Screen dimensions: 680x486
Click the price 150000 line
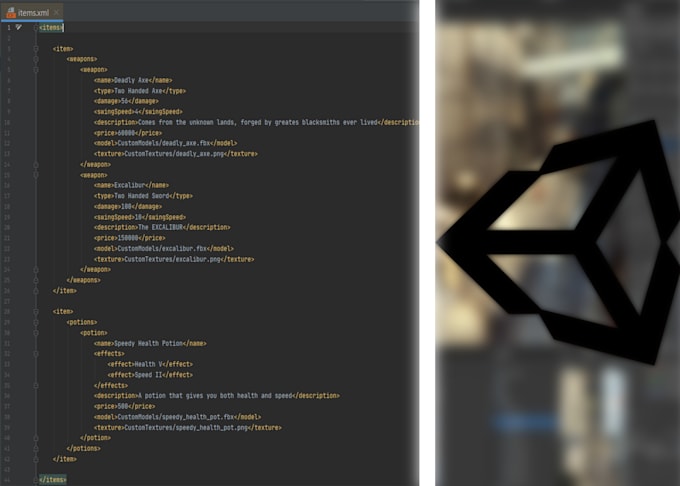[130, 238]
